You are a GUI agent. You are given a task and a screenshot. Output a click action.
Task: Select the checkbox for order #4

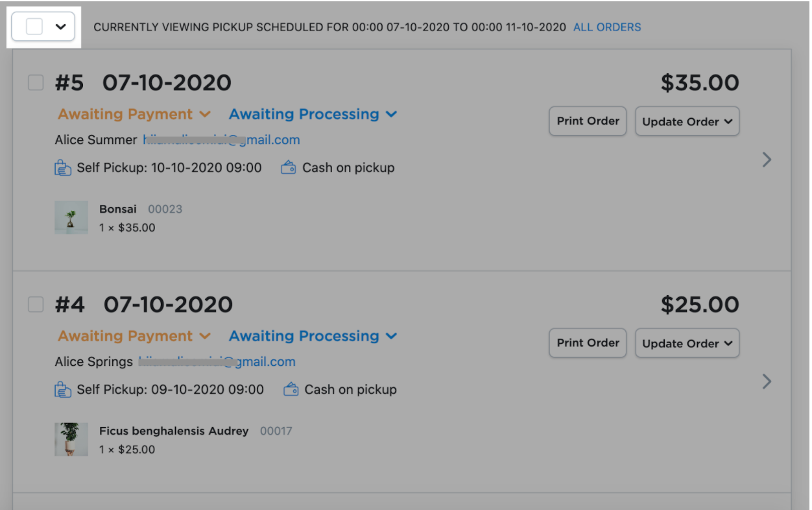click(36, 304)
